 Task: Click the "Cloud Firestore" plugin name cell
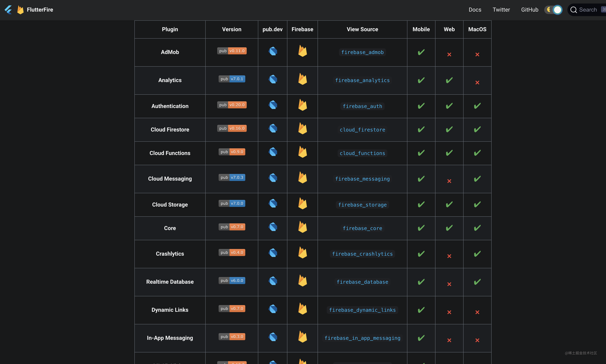point(170,130)
